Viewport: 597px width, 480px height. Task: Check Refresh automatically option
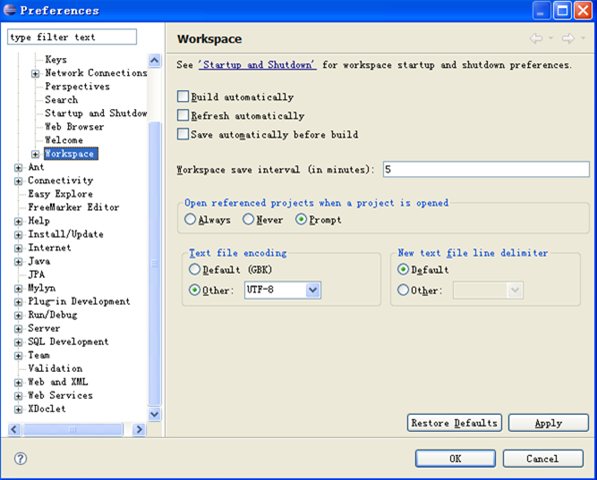point(183,115)
